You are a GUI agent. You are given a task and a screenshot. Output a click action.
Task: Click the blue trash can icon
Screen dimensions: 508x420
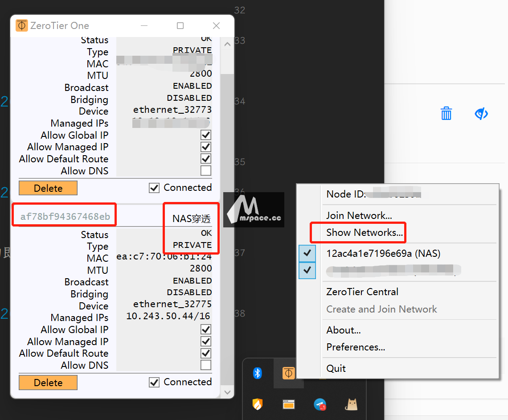pos(446,113)
